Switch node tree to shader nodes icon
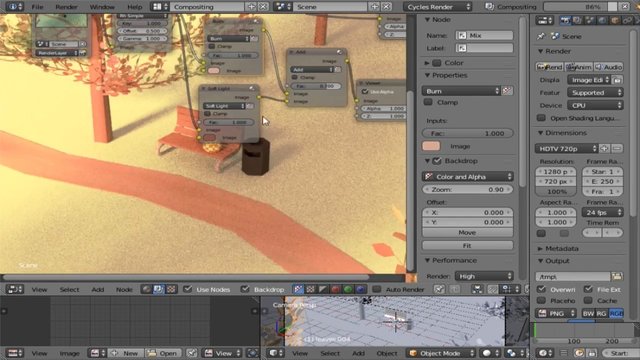 (x=146, y=289)
